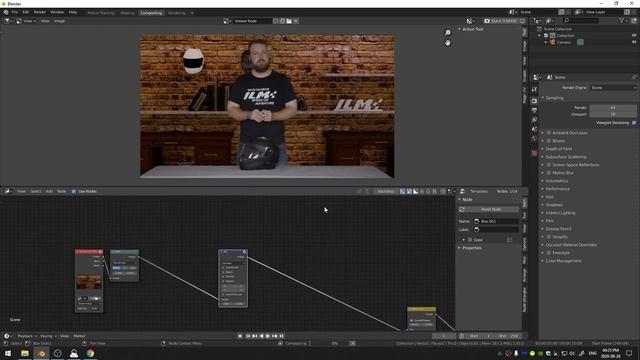Toggle visibility eye for Camera
The height and width of the screenshot is (360, 640).
tap(634, 42)
